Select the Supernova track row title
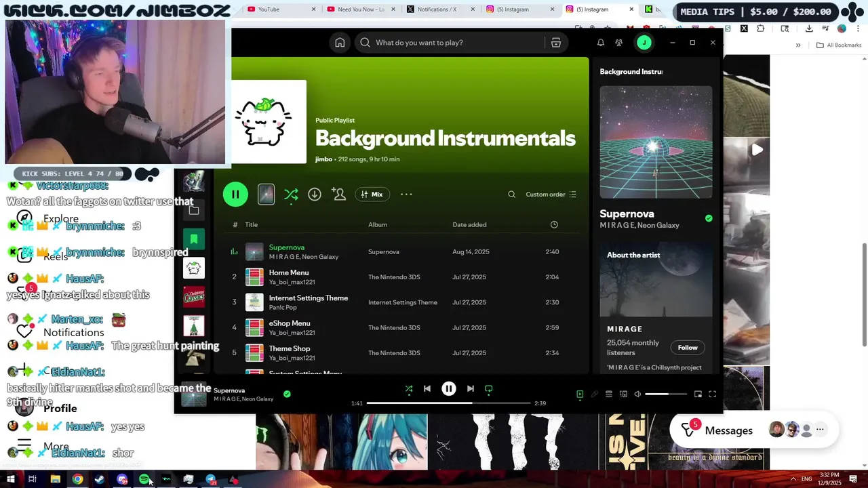This screenshot has height=488, width=868. [x=287, y=247]
